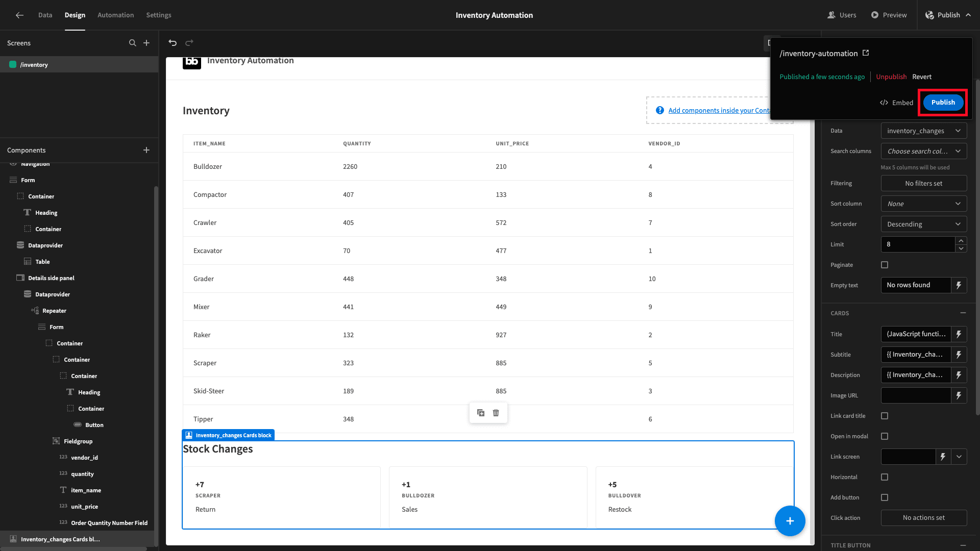
Task: Click the Empty text input field
Action: [x=916, y=285]
